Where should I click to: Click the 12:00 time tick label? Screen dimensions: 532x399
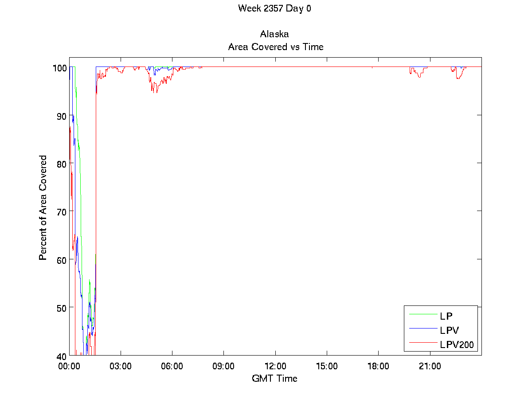pyautogui.click(x=275, y=367)
